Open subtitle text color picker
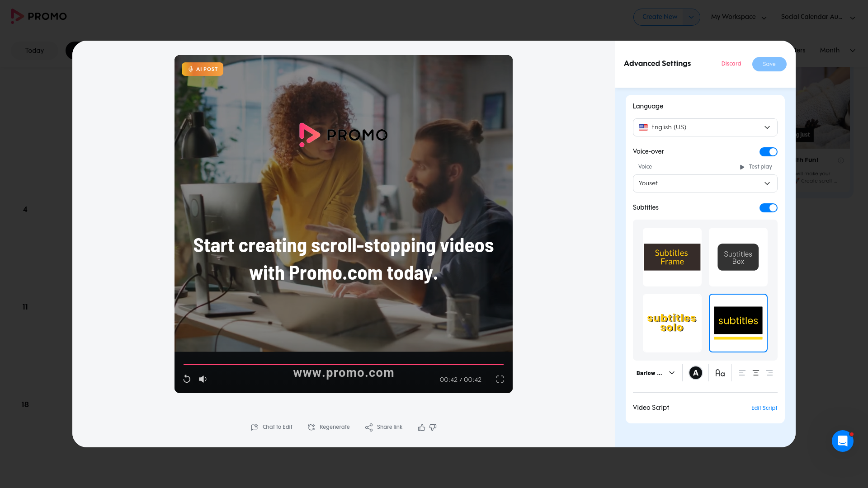Image resolution: width=868 pixels, height=488 pixels. (696, 373)
